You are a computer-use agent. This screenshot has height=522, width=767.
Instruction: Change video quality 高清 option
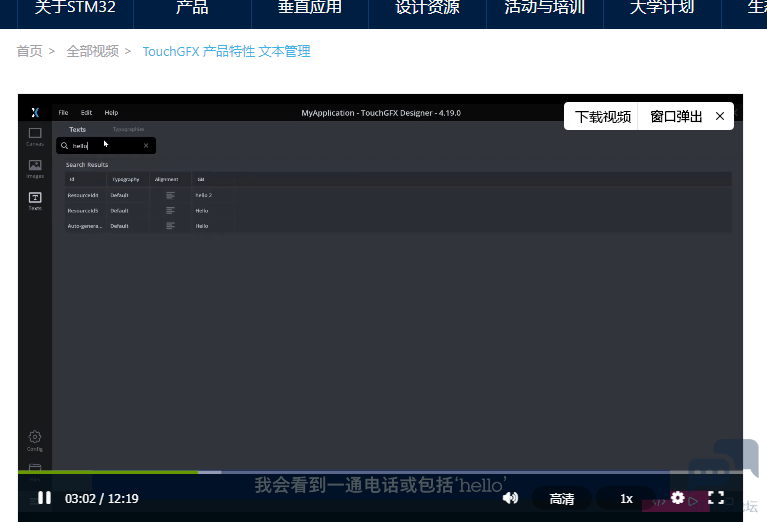(x=562, y=499)
